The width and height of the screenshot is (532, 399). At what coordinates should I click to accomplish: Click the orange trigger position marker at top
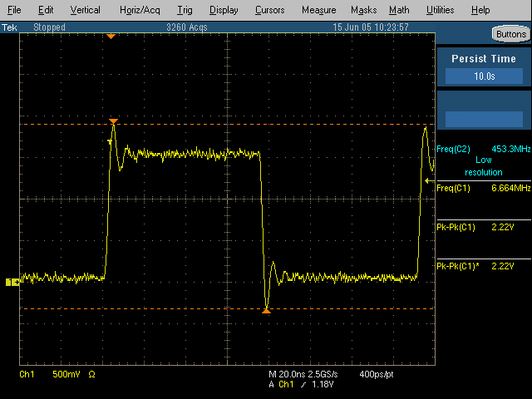pyautogui.click(x=111, y=37)
